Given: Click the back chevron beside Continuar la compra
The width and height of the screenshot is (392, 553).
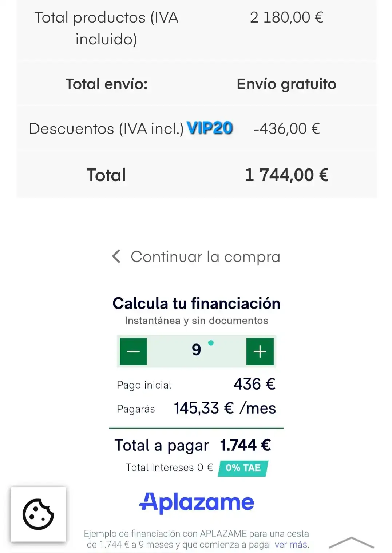Looking at the screenshot, I should [116, 256].
